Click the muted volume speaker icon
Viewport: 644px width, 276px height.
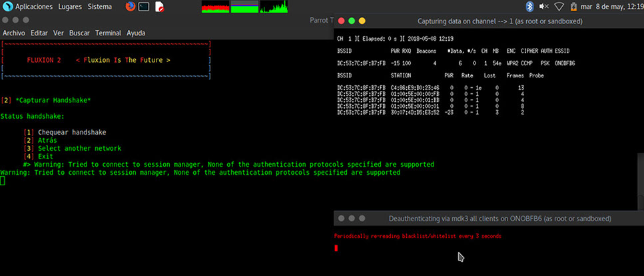coord(544,7)
